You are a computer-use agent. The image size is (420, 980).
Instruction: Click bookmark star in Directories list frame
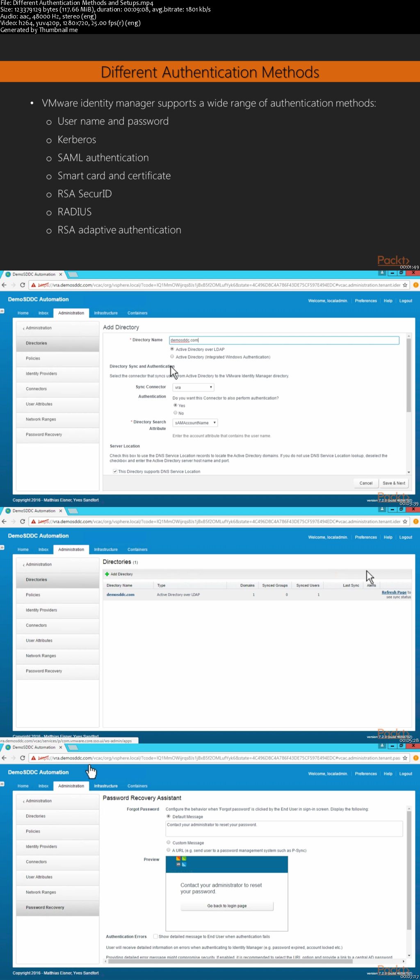click(x=405, y=521)
